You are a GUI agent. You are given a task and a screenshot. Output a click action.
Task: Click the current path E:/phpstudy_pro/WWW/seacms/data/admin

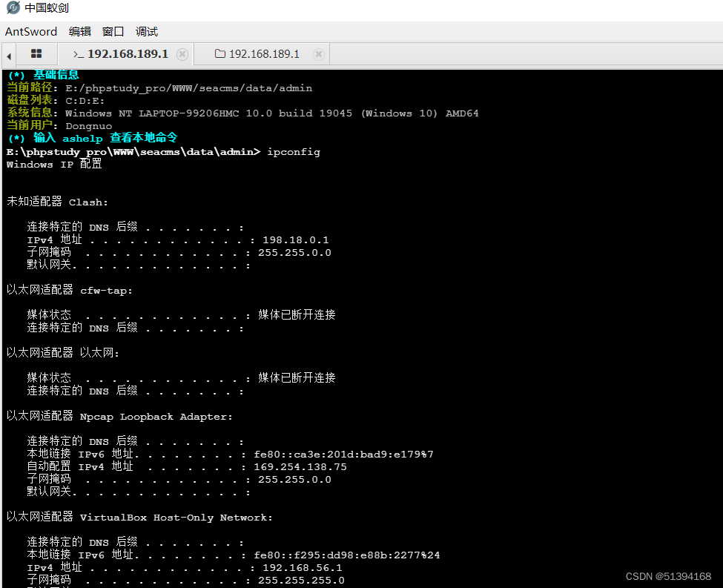pos(188,88)
